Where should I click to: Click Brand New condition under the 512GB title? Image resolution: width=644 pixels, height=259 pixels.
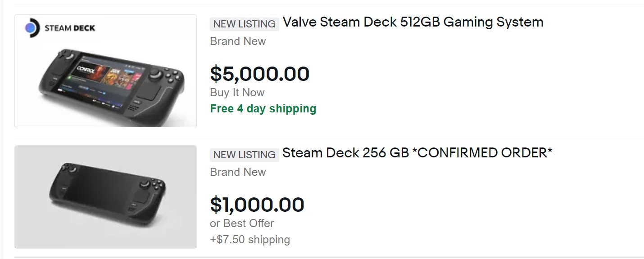click(238, 41)
